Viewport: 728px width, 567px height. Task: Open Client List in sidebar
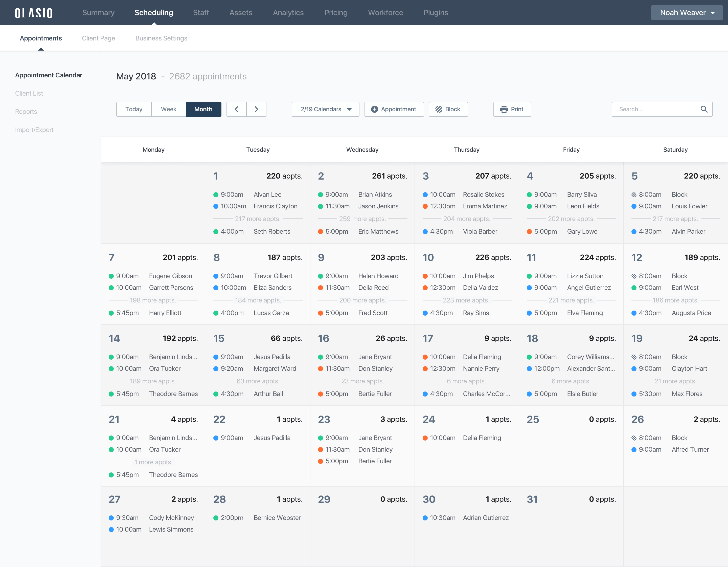click(x=29, y=93)
